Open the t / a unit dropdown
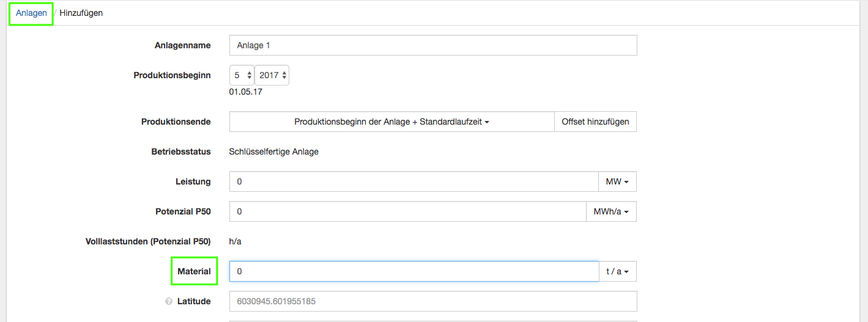868x322 pixels. [x=618, y=271]
